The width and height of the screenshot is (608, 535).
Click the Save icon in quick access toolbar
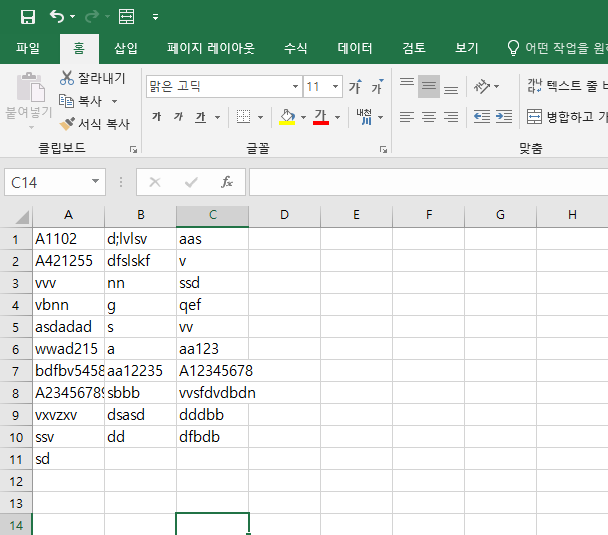pyautogui.click(x=28, y=17)
